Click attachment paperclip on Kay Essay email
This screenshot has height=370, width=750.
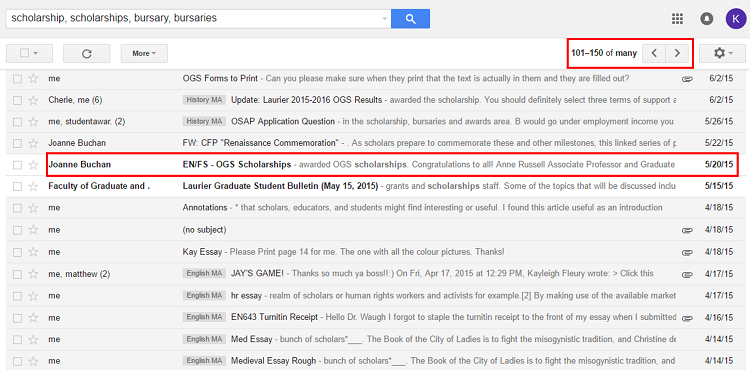[x=687, y=252]
